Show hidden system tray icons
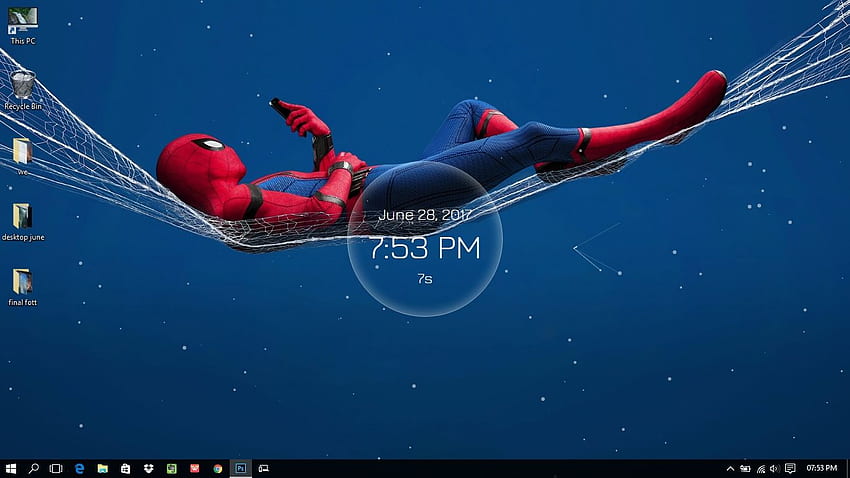The width and height of the screenshot is (850, 478). 730,469
